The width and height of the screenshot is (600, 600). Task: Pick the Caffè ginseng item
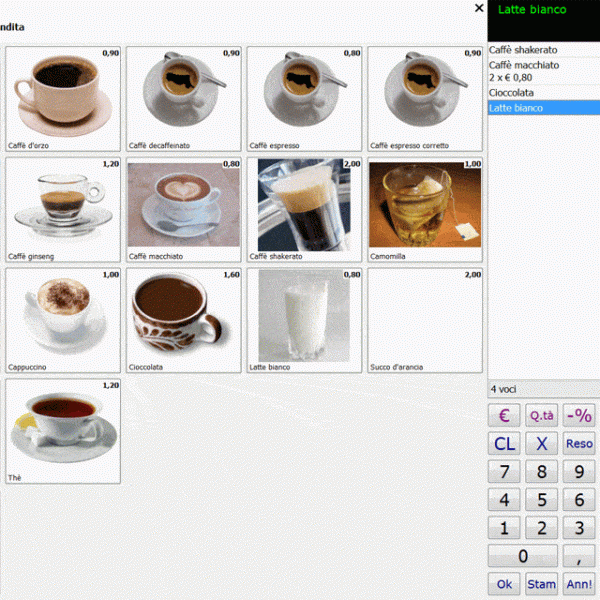pos(63,209)
